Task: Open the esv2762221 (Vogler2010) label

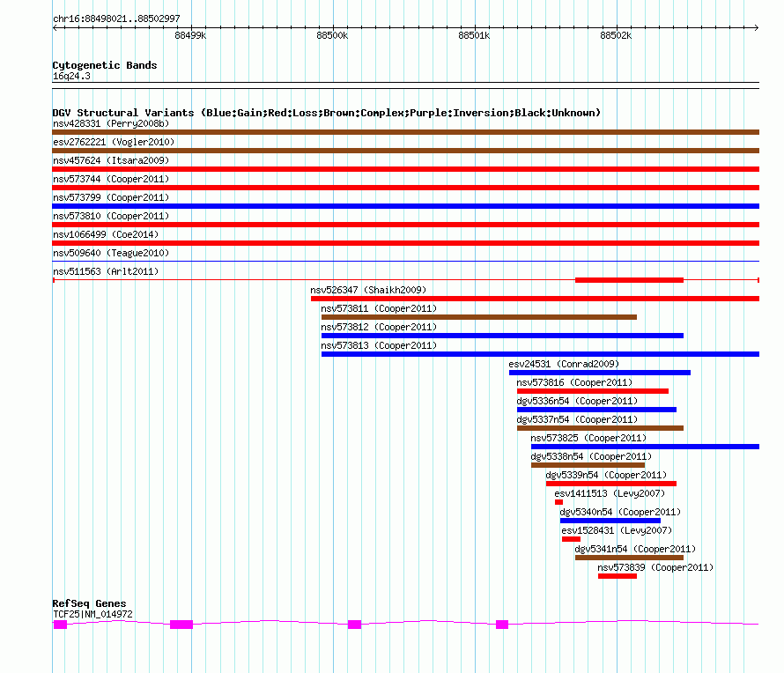Action: [114, 142]
